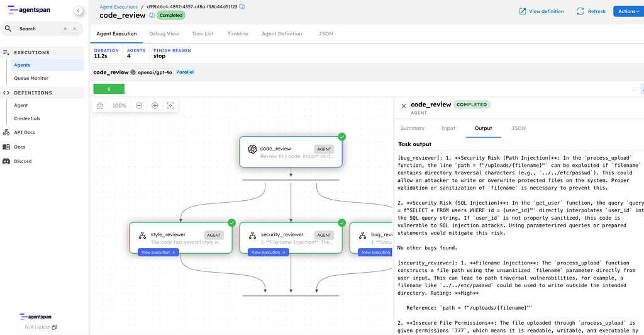Screen dimensions: 644x335
Task: Open the Timeline tab
Action: tap(237, 33)
